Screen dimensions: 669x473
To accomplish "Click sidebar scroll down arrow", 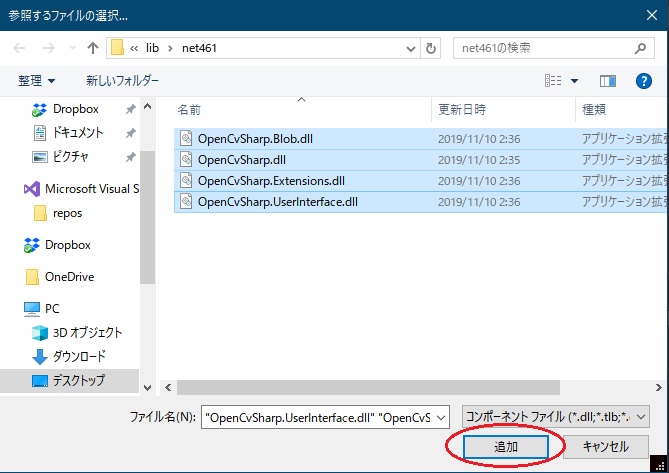I will click(148, 388).
